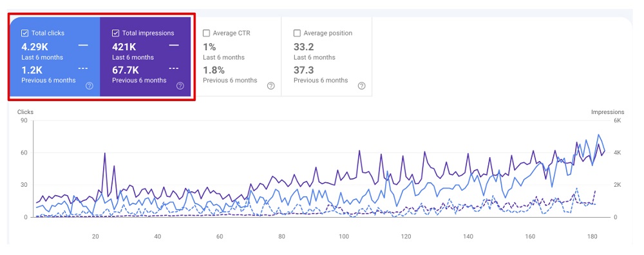Open help icon on Total impressions card
The image size is (644, 255).
(x=180, y=86)
